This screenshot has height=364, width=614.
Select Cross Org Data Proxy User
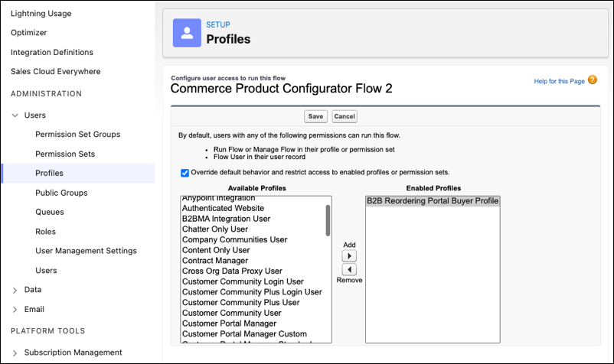232,271
